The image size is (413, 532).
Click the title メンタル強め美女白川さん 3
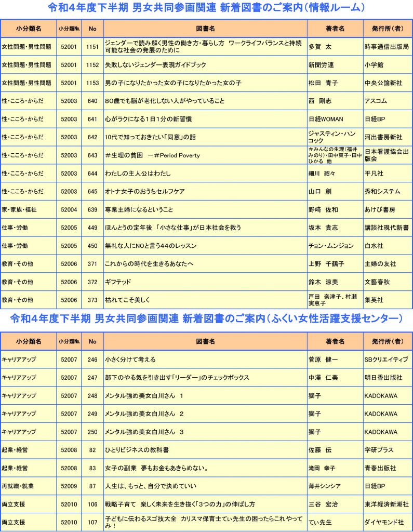[x=144, y=432]
